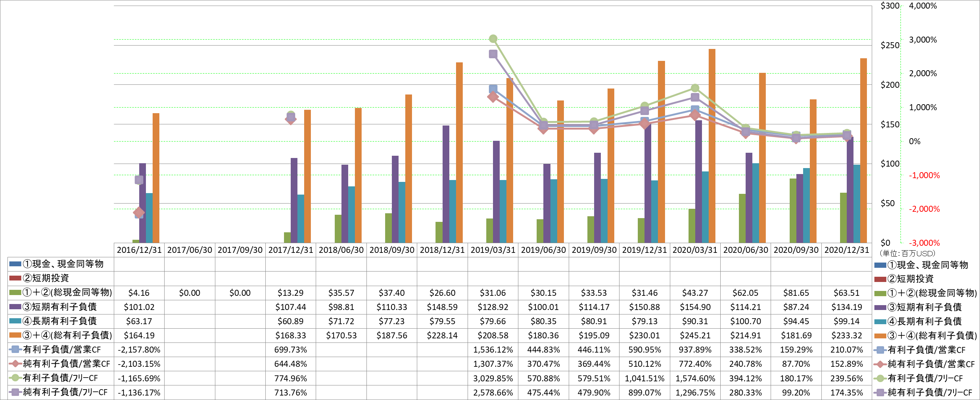Screen dimensions: 980x400
Task: Click the $164.19 total interest-bearing debt cell
Action: [x=139, y=335]
